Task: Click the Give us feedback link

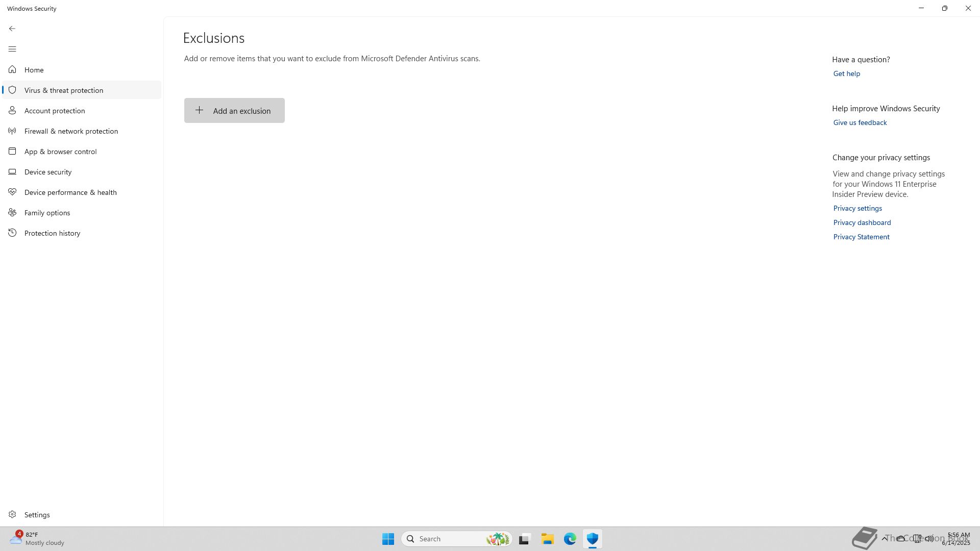Action: click(860, 122)
